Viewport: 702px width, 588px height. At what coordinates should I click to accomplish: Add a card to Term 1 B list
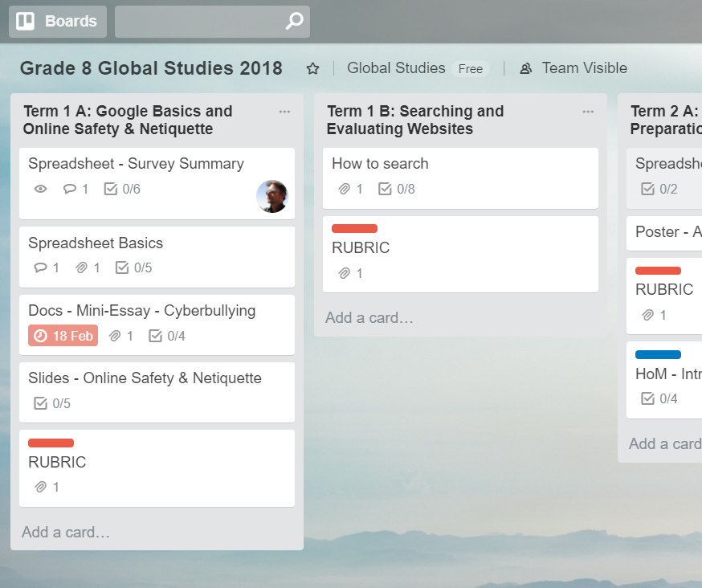coord(369,318)
